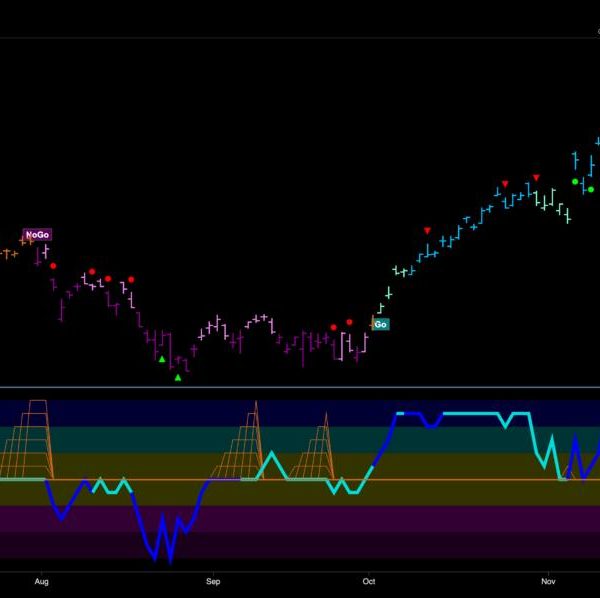This screenshot has height=598, width=600.
Task: Select the Oct label on time axis
Action: point(369,582)
